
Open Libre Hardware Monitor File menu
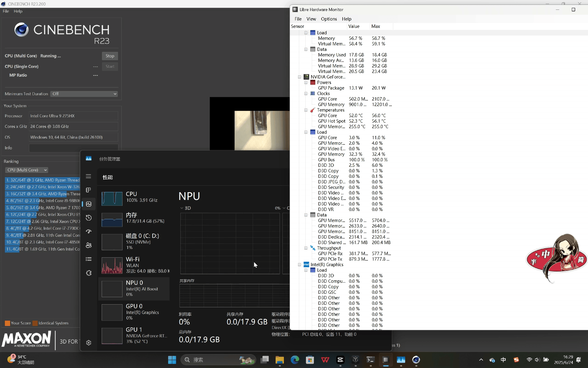[298, 19]
